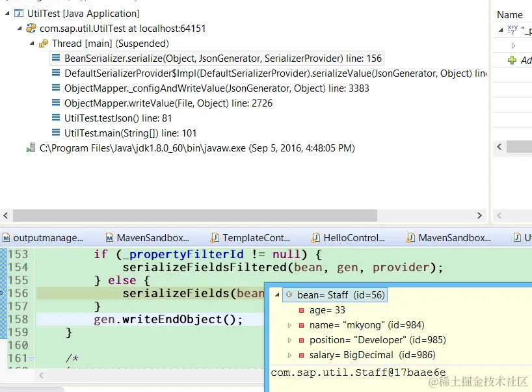Switch to the outputmanage... editor tab
Screen dimensions: 532x392
(x=44, y=238)
